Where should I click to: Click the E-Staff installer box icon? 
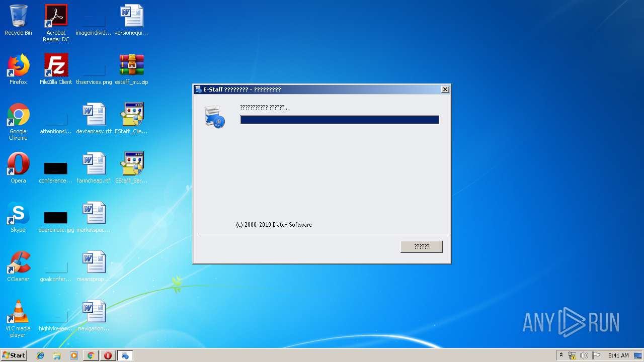[215, 117]
